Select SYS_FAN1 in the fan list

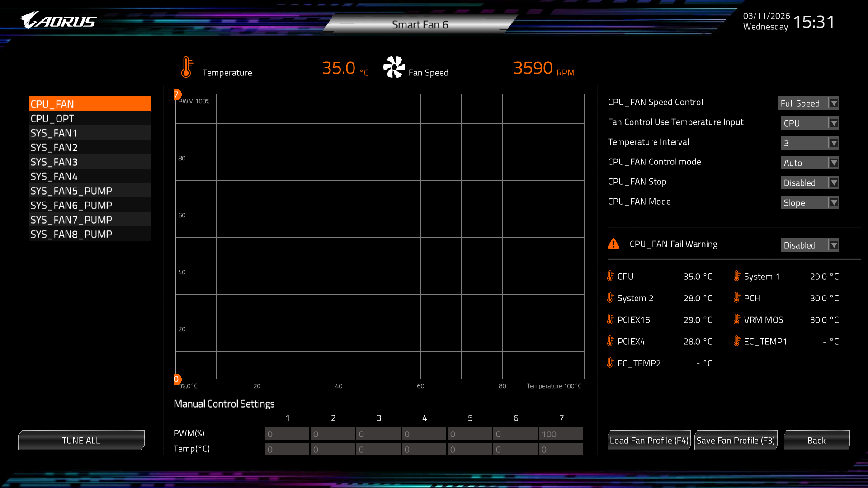point(90,133)
